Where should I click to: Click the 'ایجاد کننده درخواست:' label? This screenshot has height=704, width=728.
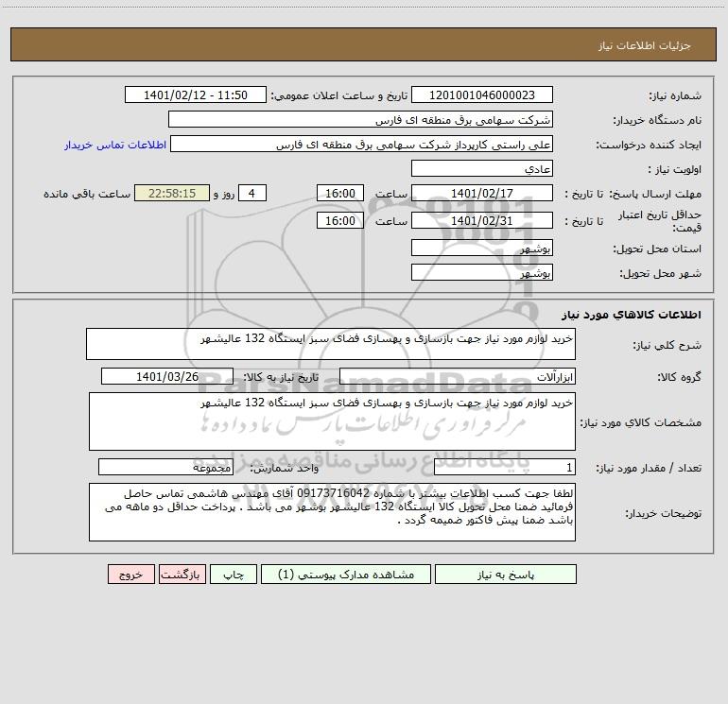coord(649,146)
